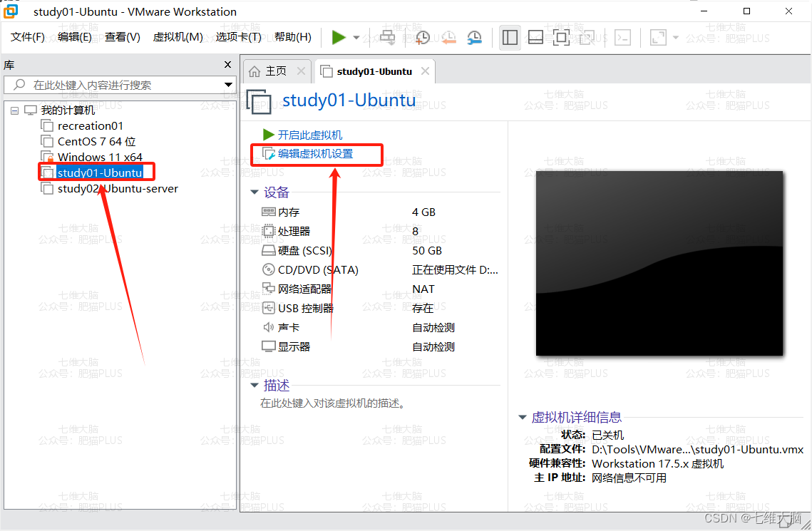The height and width of the screenshot is (531, 812).
Task: Close the 库 library panel
Action: (x=227, y=64)
